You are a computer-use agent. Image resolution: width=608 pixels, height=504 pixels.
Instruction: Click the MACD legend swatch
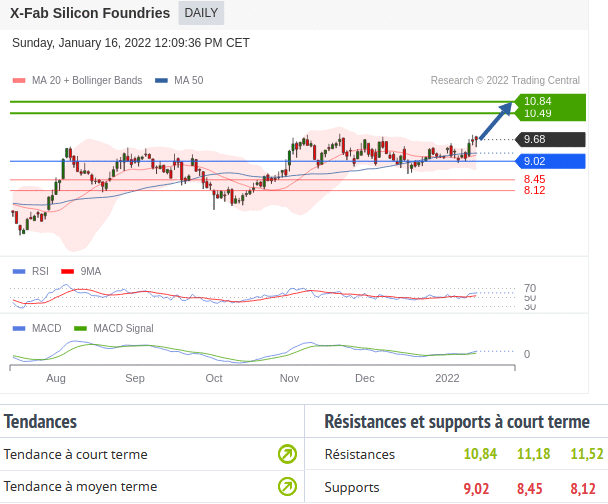point(19,328)
